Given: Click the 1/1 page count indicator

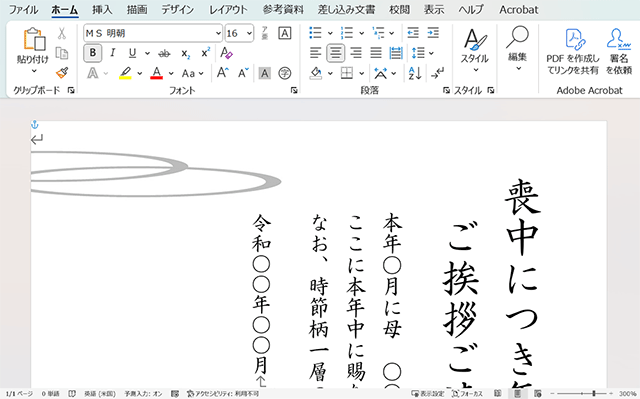Looking at the screenshot, I should pyautogui.click(x=19, y=394).
